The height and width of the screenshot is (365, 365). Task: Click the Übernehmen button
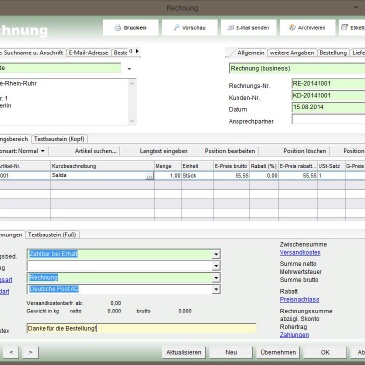278,352
